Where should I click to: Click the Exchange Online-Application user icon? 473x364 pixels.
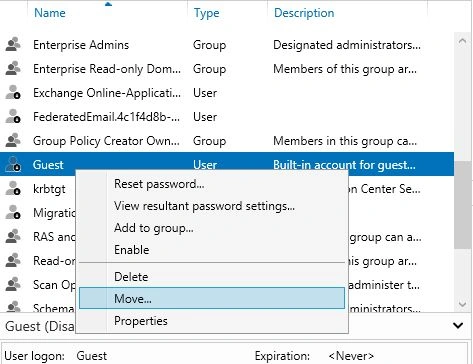click(x=13, y=93)
